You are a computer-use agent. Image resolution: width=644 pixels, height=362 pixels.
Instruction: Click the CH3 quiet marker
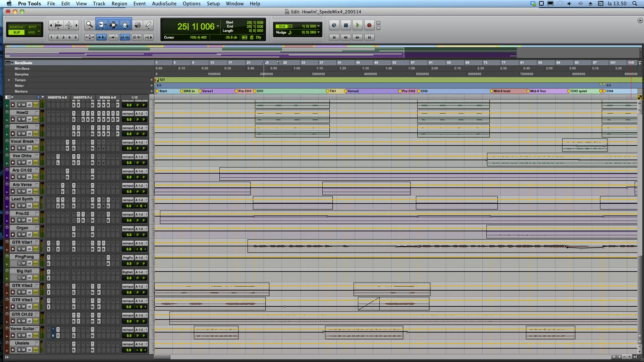577,91
